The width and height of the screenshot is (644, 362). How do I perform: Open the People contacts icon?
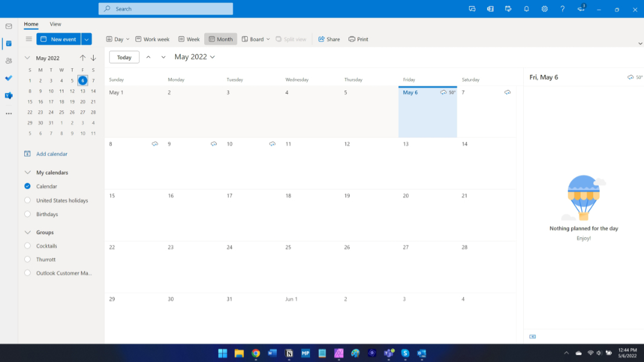click(8, 61)
